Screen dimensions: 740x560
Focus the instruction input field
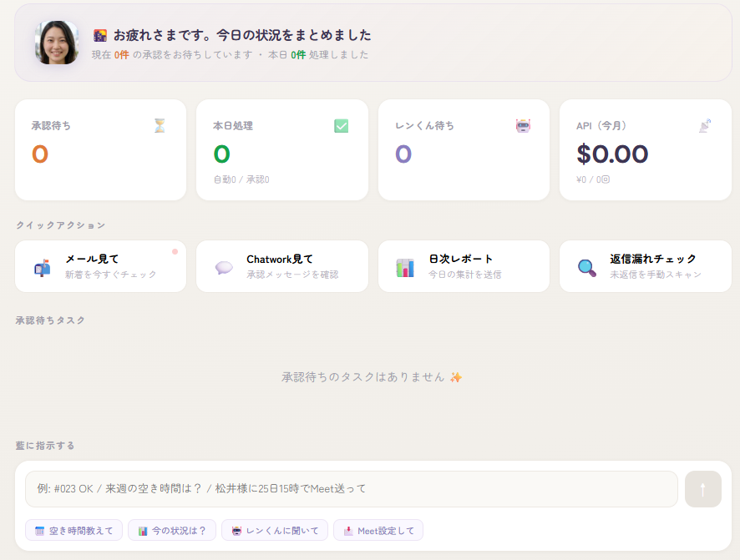coord(352,489)
